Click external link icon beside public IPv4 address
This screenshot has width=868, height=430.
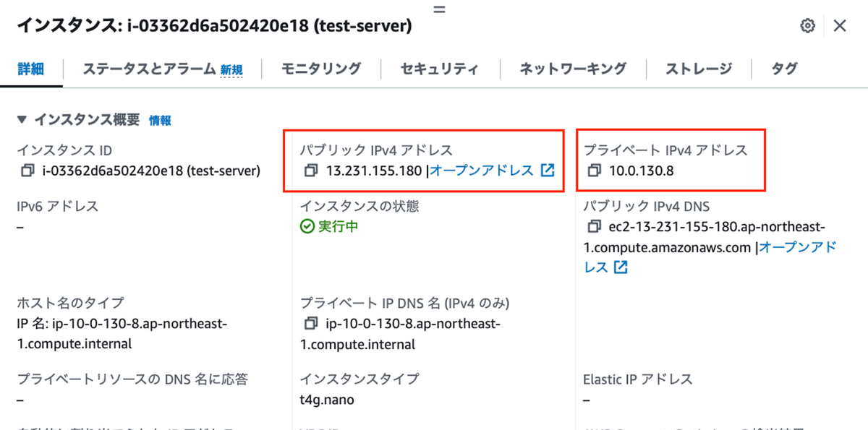coord(548,171)
